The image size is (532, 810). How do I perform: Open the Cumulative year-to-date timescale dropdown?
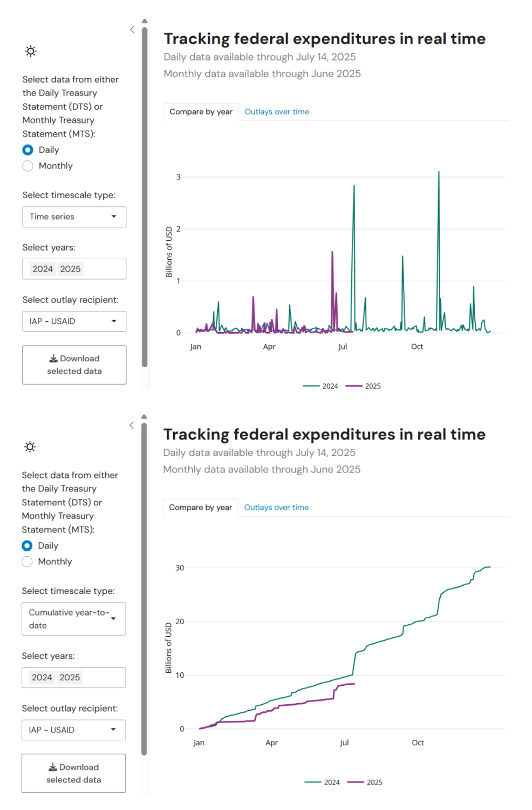[73, 619]
